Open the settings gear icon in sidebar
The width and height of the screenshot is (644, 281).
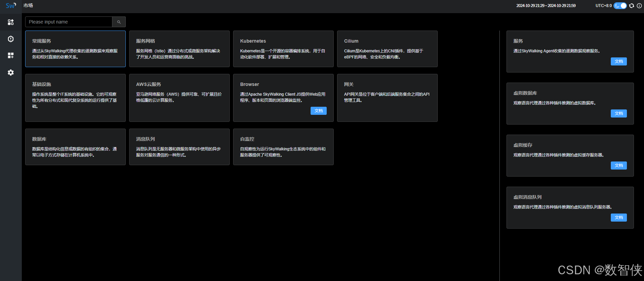coord(11,73)
